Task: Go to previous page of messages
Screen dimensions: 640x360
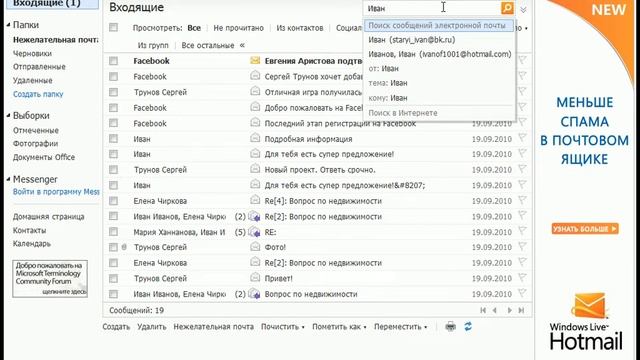Action: click(x=495, y=310)
